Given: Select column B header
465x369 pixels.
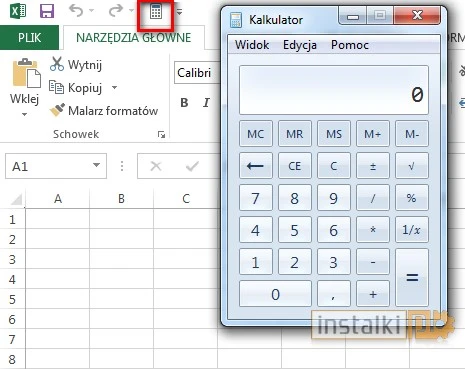Looking at the screenshot, I should (x=121, y=199).
